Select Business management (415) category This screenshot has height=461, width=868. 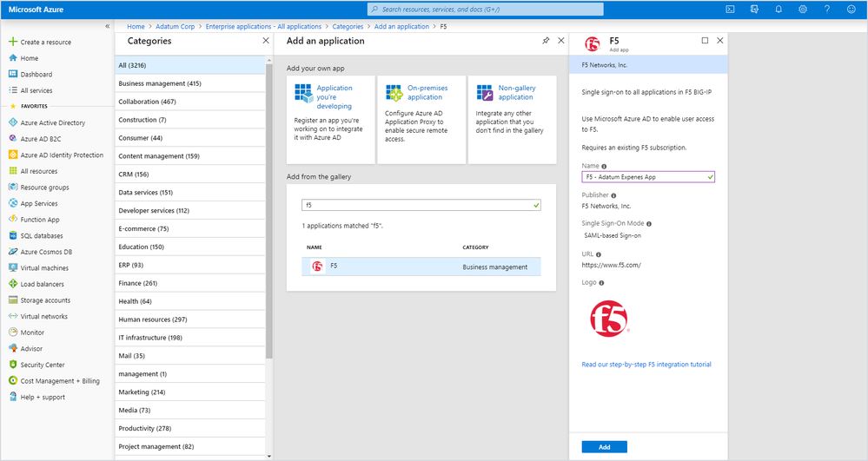[190, 83]
